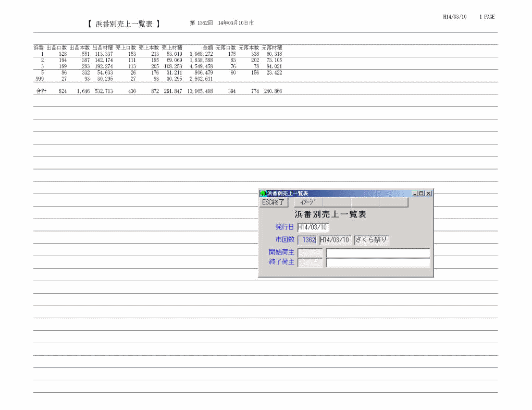The width and height of the screenshot is (532, 410).
Task: Click the 金額 value 806,479
Action: coord(204,73)
